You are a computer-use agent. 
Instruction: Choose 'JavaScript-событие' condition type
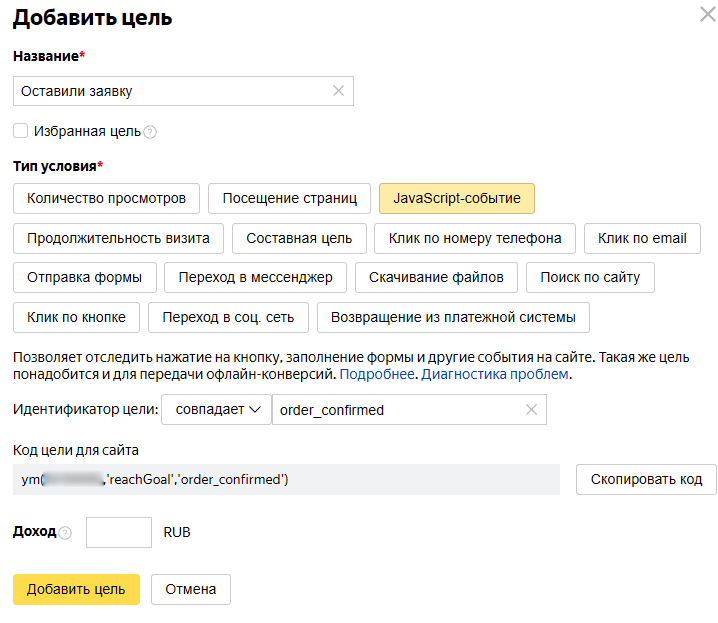coord(457,198)
